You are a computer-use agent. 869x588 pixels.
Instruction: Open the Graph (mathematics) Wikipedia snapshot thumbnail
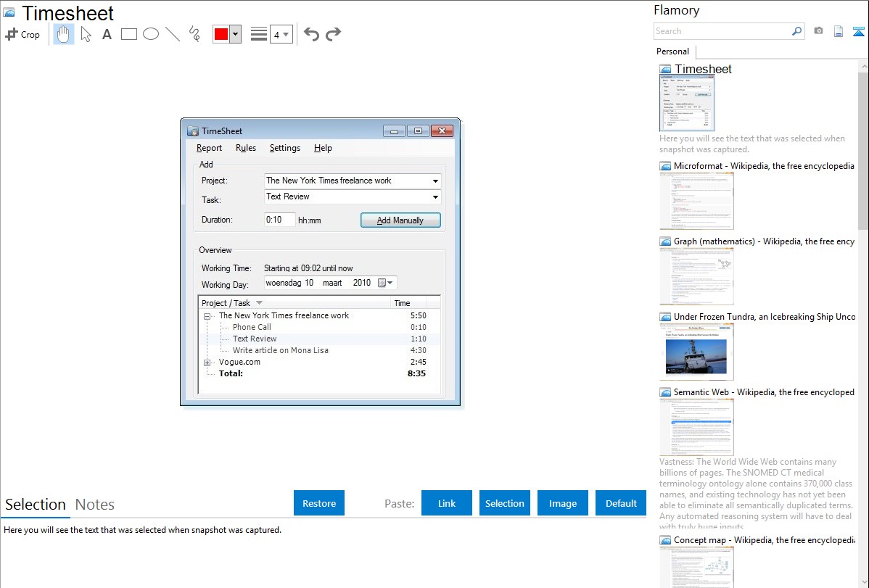coord(696,276)
